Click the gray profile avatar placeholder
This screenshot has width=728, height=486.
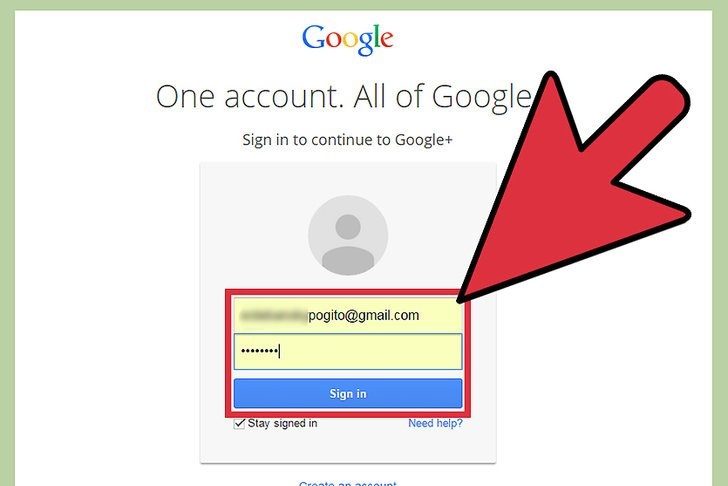tap(348, 235)
